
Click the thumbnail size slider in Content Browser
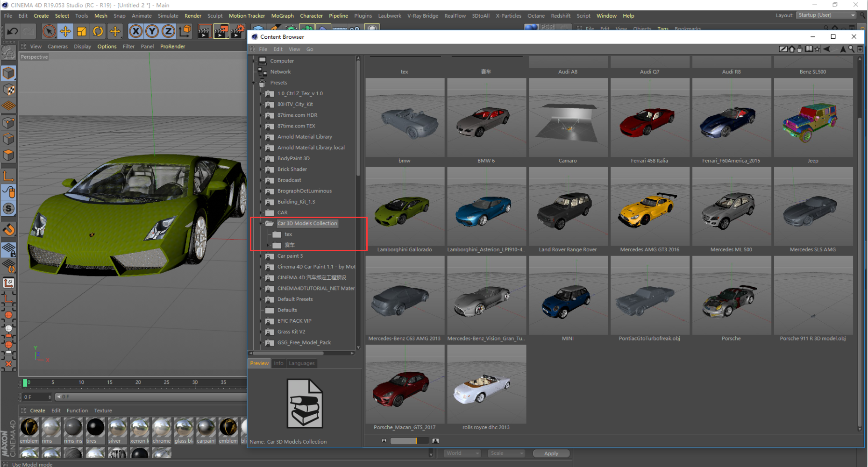(409, 440)
